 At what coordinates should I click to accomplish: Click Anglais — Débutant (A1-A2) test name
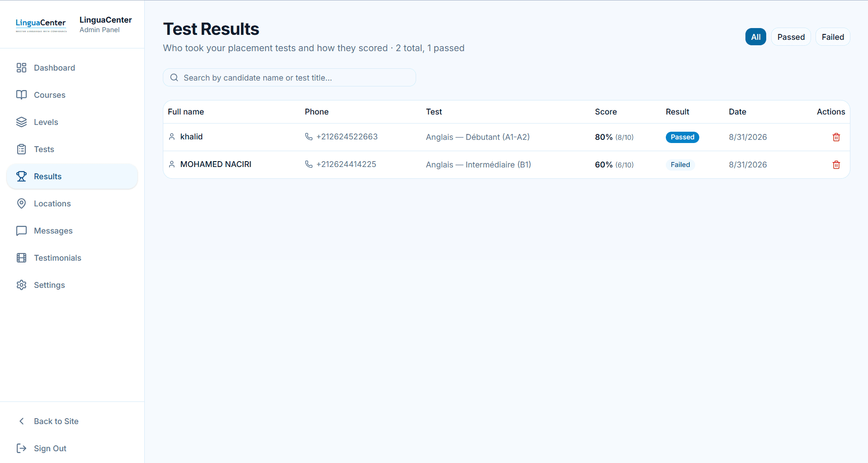(478, 137)
